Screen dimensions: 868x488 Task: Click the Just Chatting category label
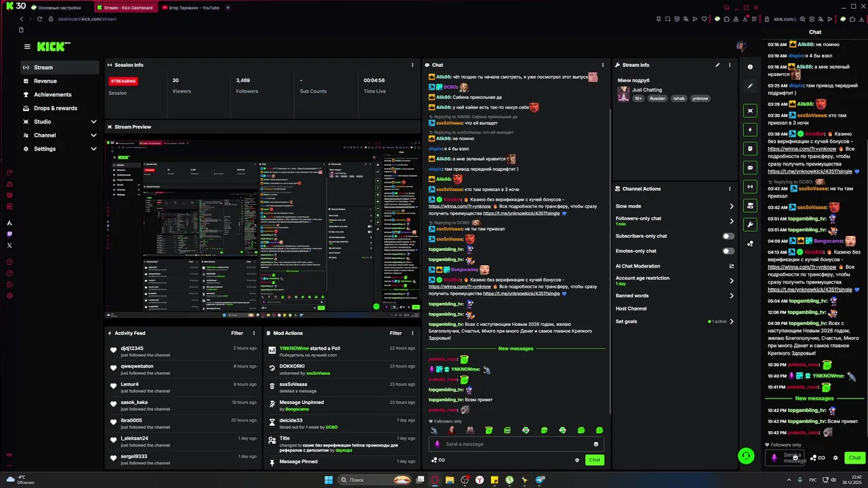tap(646, 89)
